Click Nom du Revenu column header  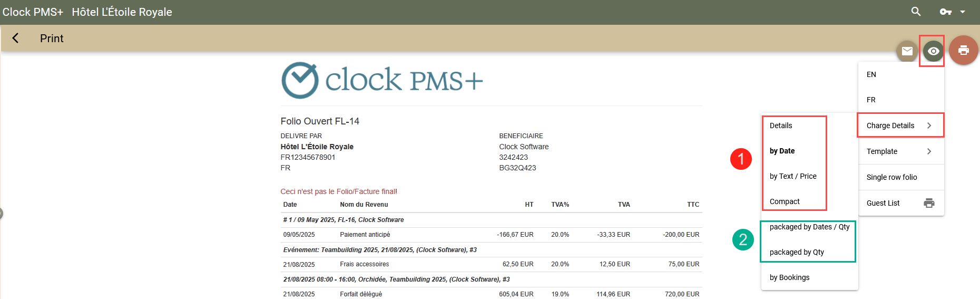click(364, 205)
